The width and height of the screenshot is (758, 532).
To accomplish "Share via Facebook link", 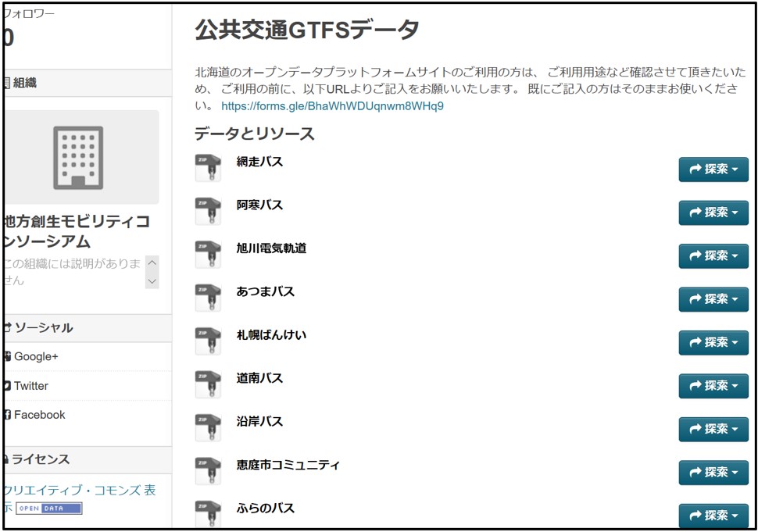I will point(35,415).
